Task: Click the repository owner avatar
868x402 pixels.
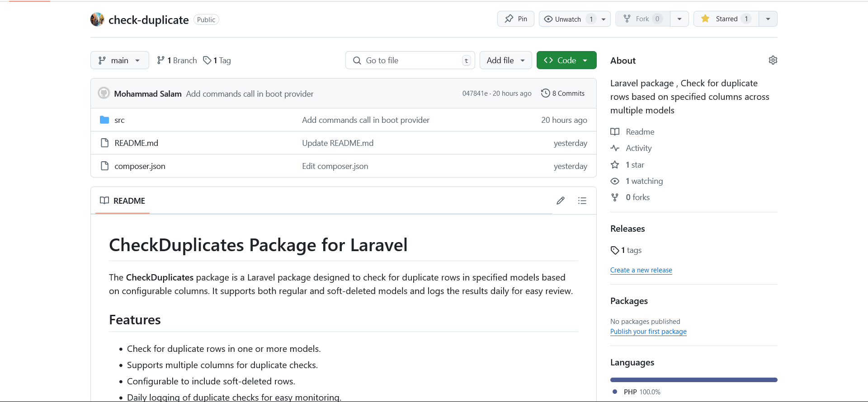Action: [x=97, y=19]
